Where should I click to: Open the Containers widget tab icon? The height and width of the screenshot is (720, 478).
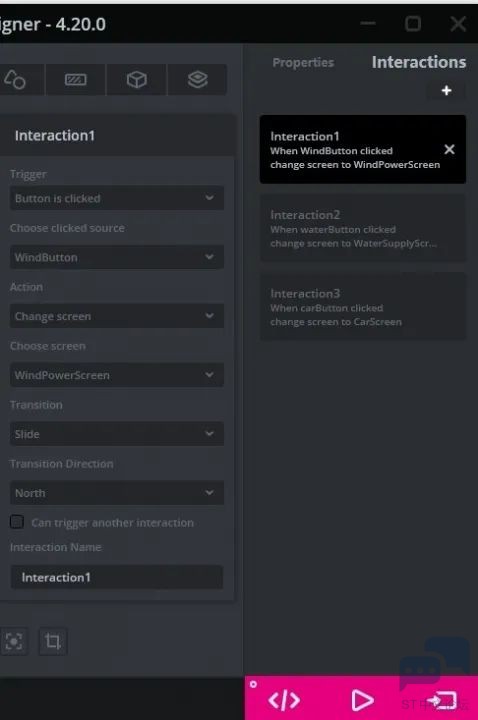click(x=75, y=80)
